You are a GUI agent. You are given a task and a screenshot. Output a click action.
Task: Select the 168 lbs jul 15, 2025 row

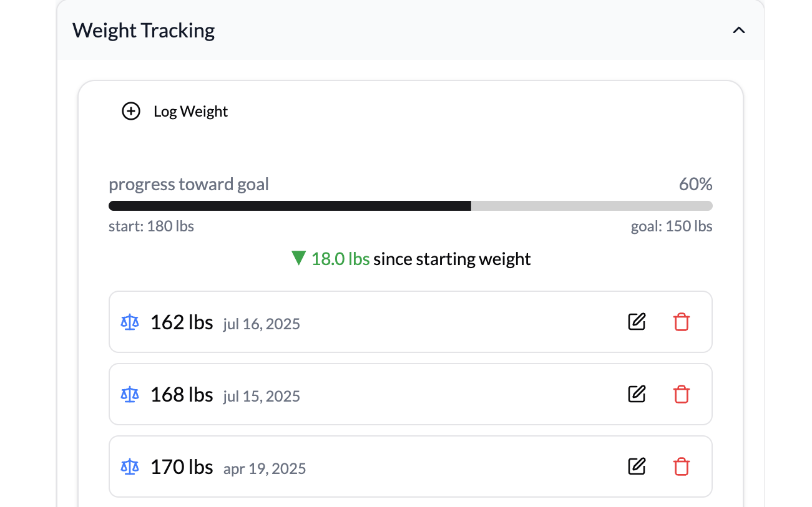[x=411, y=394]
